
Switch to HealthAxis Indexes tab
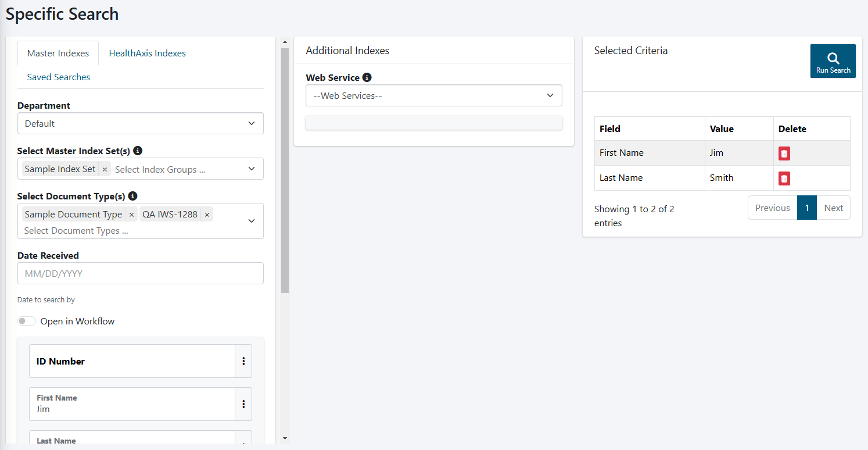tap(147, 53)
